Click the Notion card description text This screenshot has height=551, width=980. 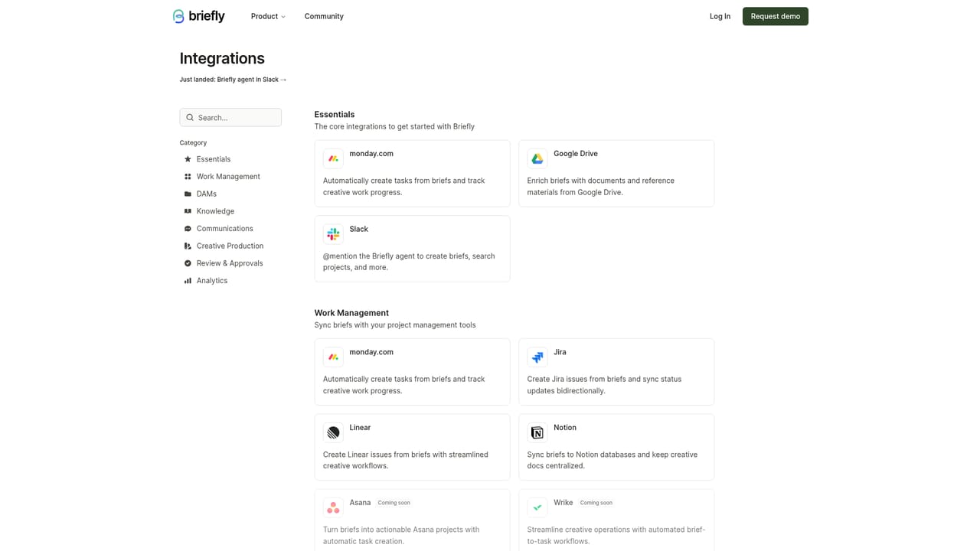coord(612,460)
